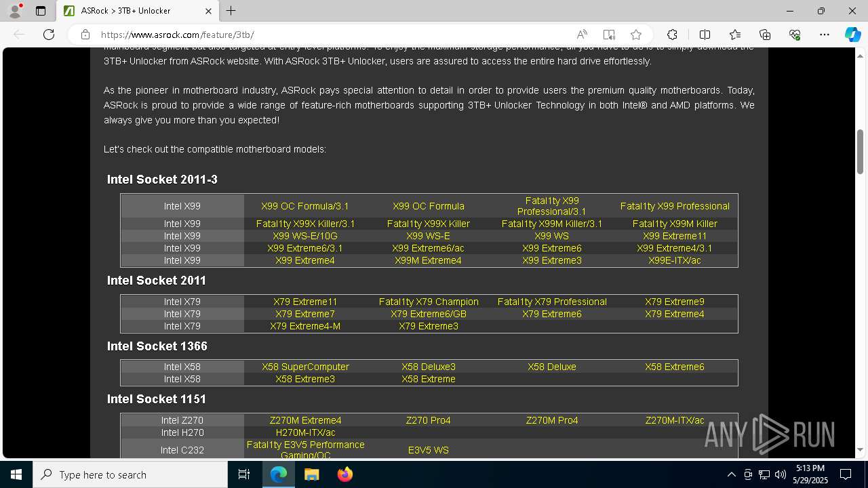Open Fatal1ty X99 Professional/3.1 link
Screen dimensions: 868x488
(x=552, y=206)
